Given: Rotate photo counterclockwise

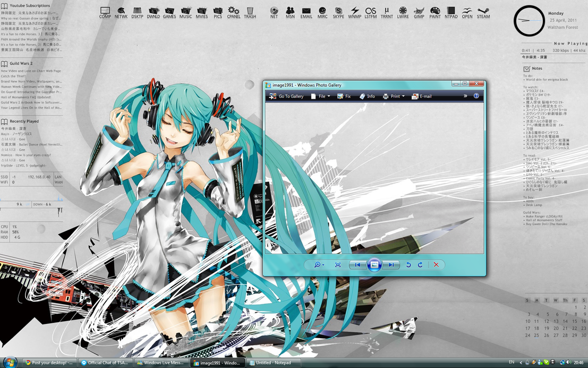Looking at the screenshot, I should pyautogui.click(x=408, y=265).
